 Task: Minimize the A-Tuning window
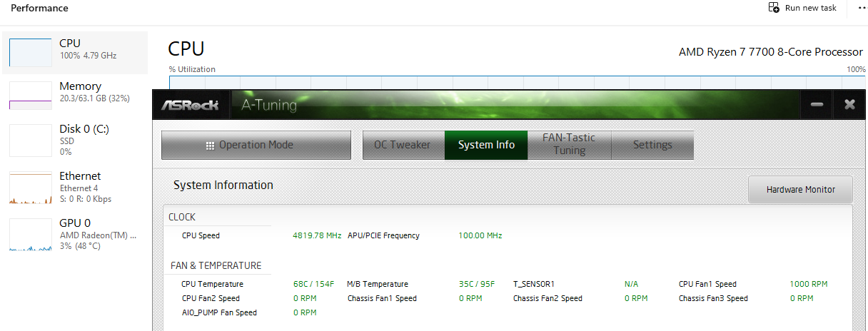point(817,105)
